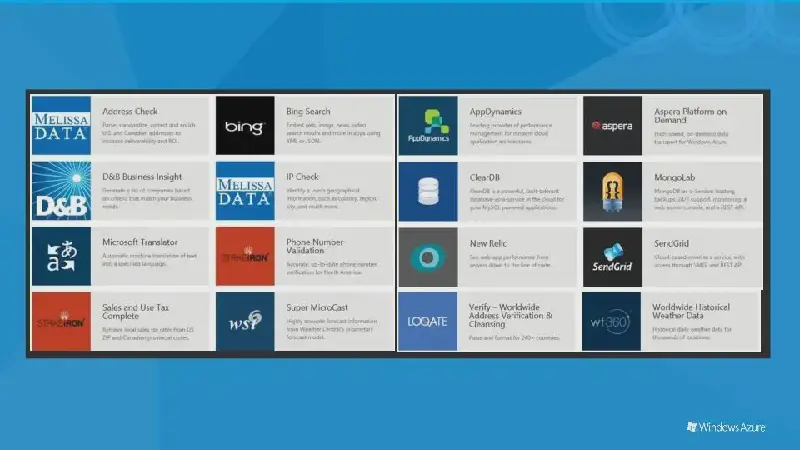Click the description under New Relic
Image resolution: width=800 pixels, height=450 pixels.
[x=510, y=261]
